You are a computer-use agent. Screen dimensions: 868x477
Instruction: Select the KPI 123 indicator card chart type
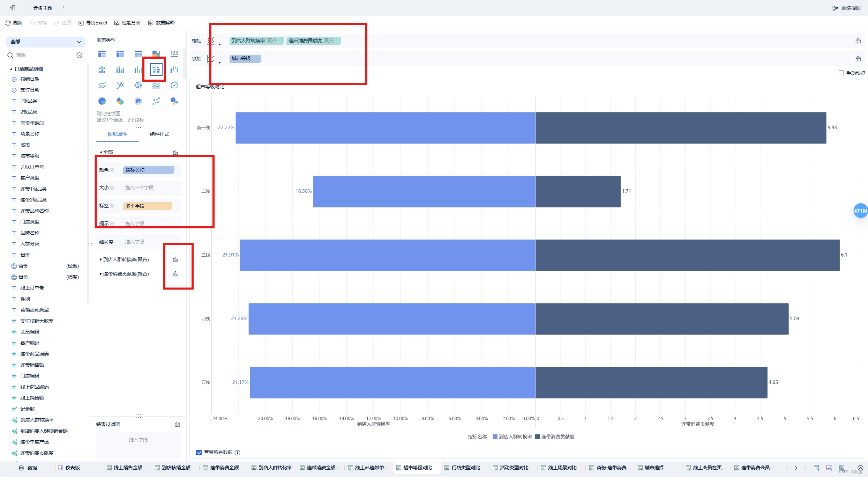174,54
